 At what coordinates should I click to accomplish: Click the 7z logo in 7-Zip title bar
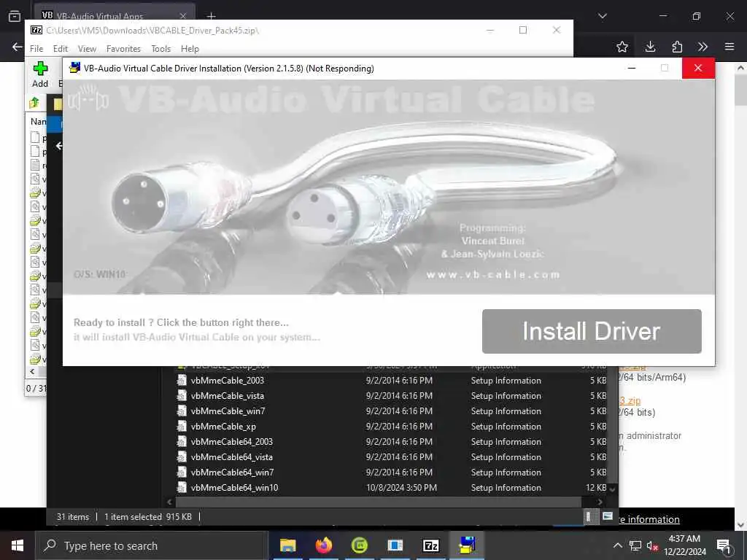click(x=36, y=30)
